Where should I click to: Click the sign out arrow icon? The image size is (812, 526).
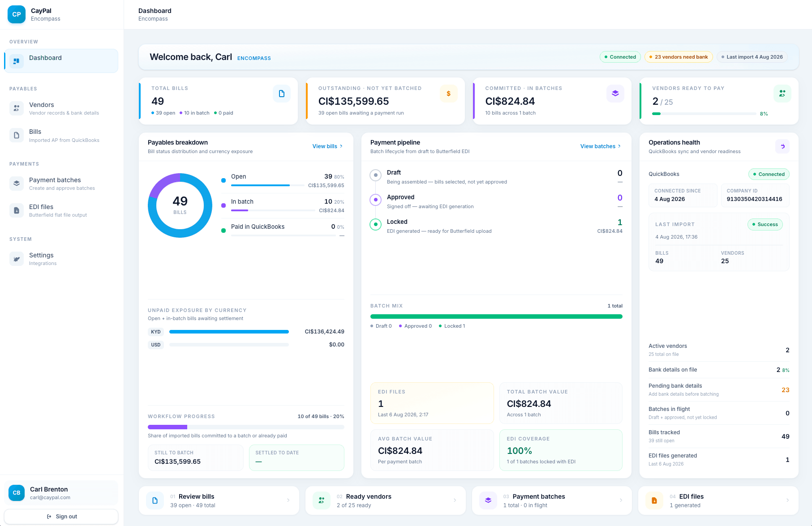(x=49, y=517)
